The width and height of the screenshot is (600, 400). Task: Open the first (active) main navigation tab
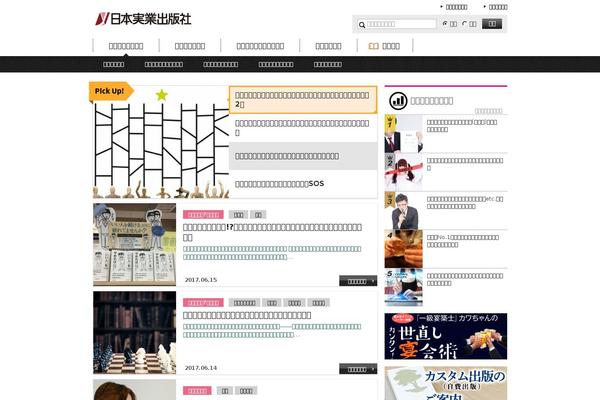[126, 46]
